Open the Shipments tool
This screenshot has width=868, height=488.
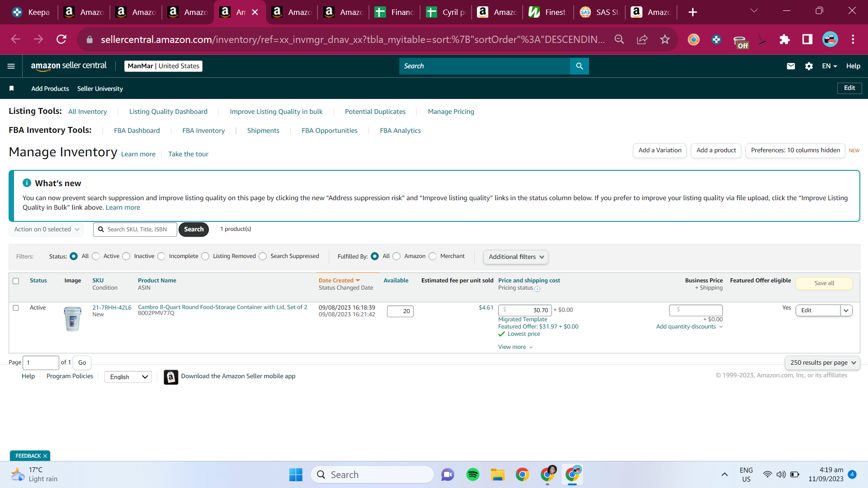click(x=263, y=131)
